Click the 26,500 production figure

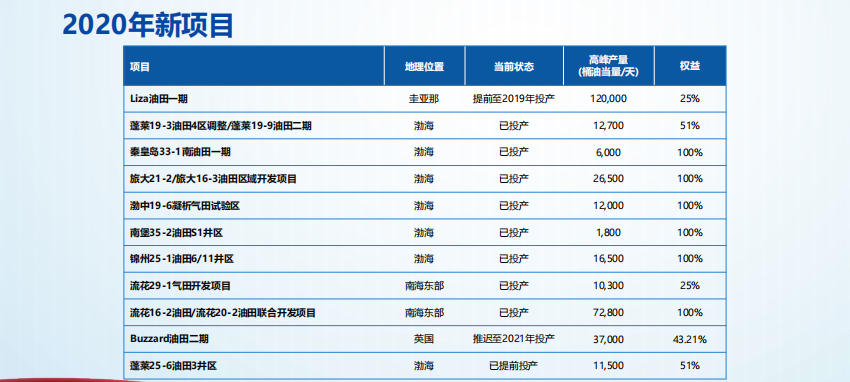pos(609,178)
